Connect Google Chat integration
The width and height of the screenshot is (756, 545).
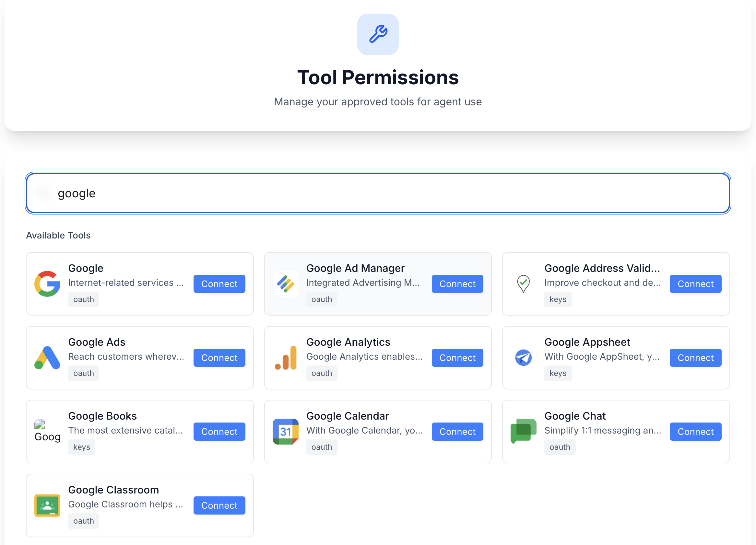point(695,432)
